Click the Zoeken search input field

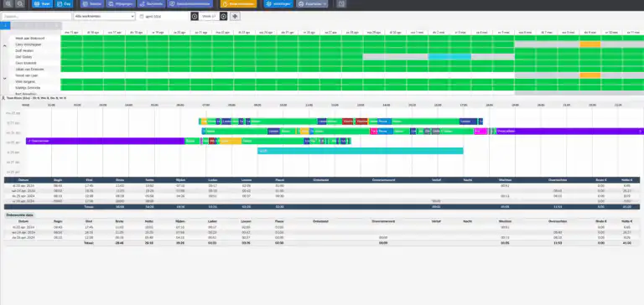[37, 17]
